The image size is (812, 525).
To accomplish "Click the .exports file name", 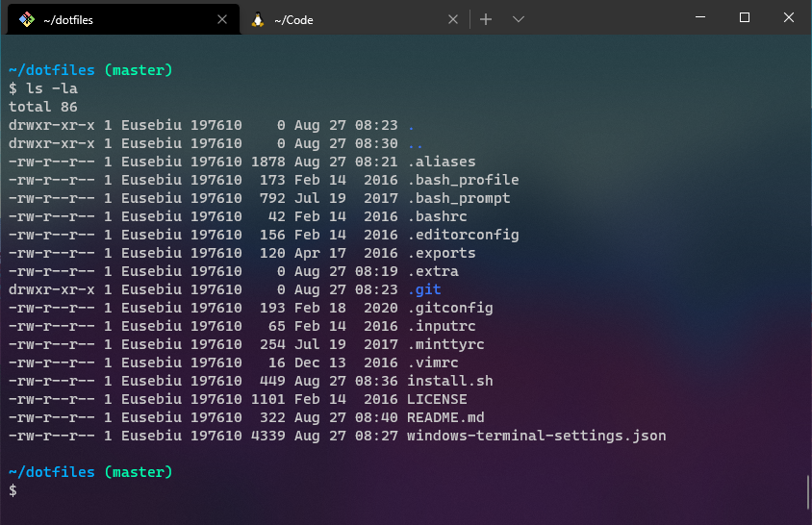I will pyautogui.click(x=442, y=253).
